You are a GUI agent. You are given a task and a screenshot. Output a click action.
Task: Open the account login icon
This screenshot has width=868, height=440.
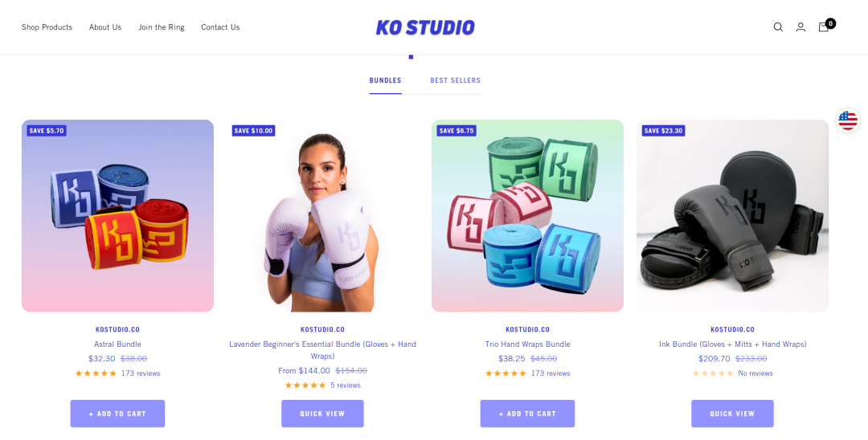[800, 27]
